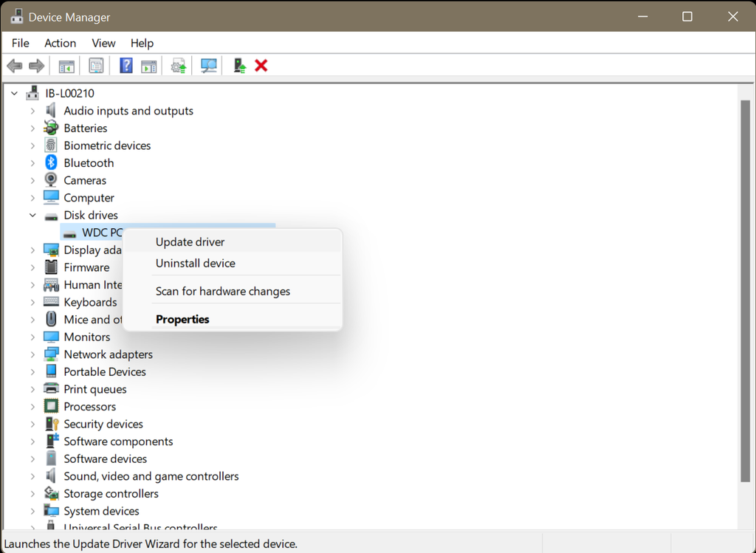Click the Device Manager title bar icon
This screenshot has height=553, width=756.
(x=17, y=16)
